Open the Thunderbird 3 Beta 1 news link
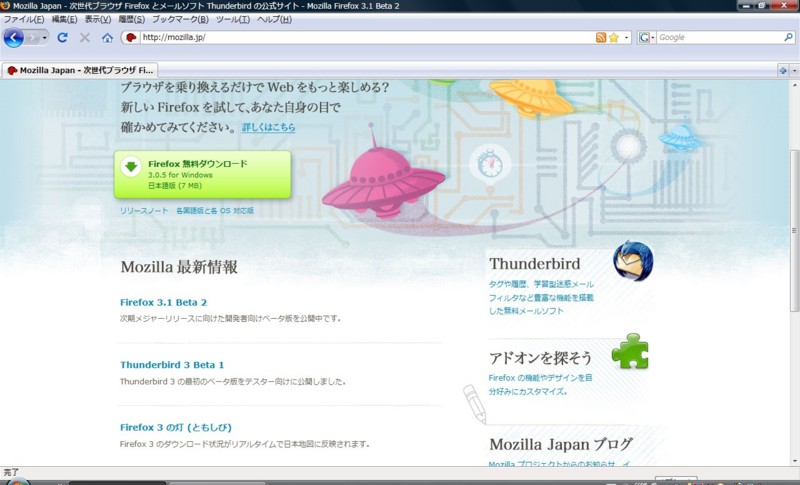800x485 pixels. coord(172,365)
